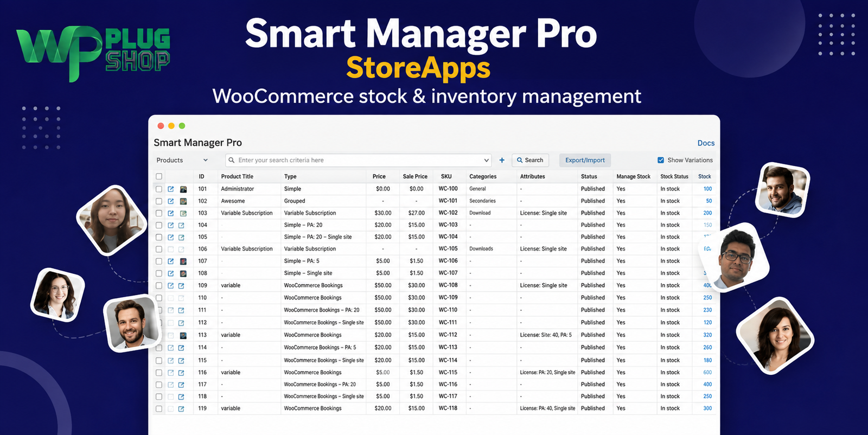Viewport: 868px width, 435px height.
Task: Click the edit icon in row 115
Action: (x=171, y=361)
